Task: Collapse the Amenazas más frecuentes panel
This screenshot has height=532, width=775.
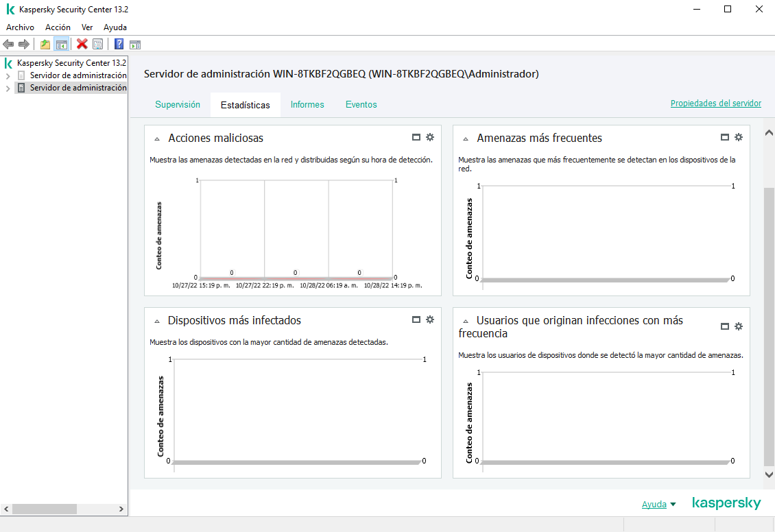Action: [466, 139]
